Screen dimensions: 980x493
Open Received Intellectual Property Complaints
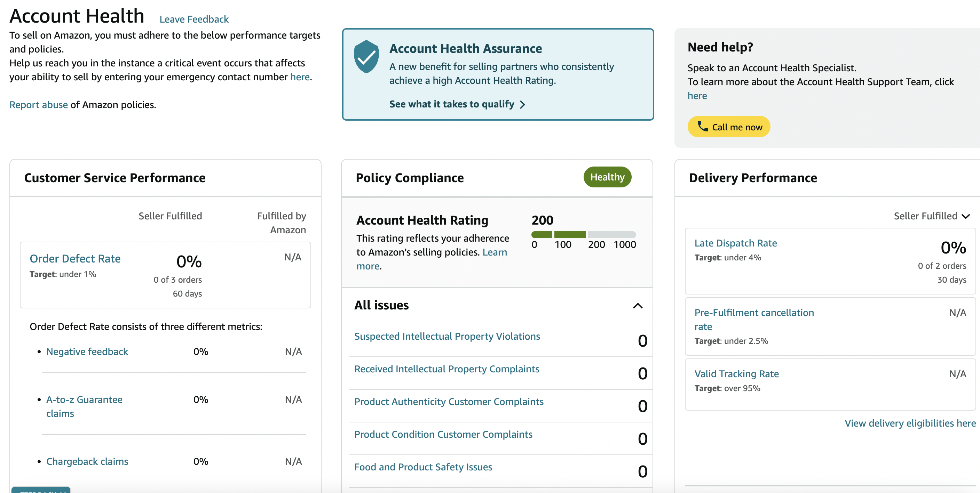[446, 369]
